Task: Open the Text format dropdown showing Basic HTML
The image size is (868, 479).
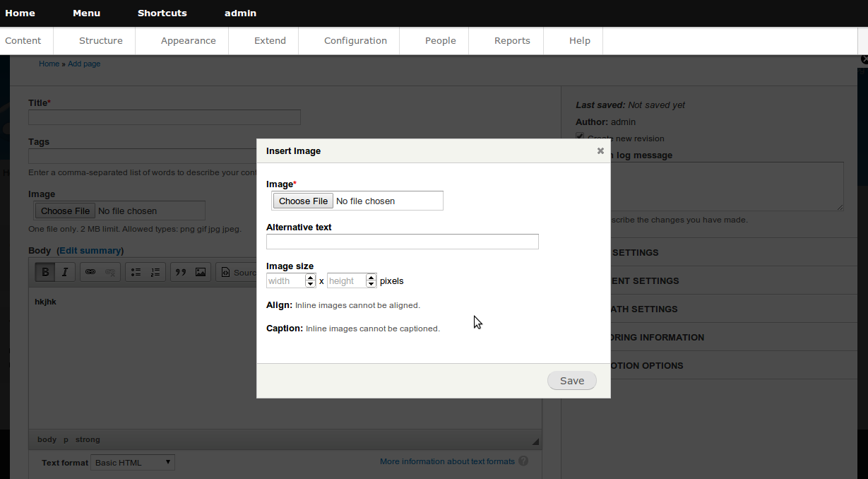Action: point(133,463)
